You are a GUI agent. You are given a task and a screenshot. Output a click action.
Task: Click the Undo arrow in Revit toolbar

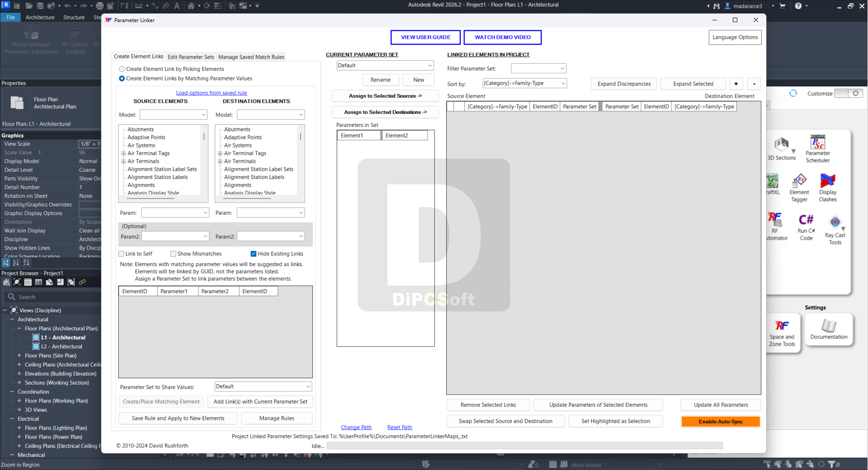[x=67, y=6]
